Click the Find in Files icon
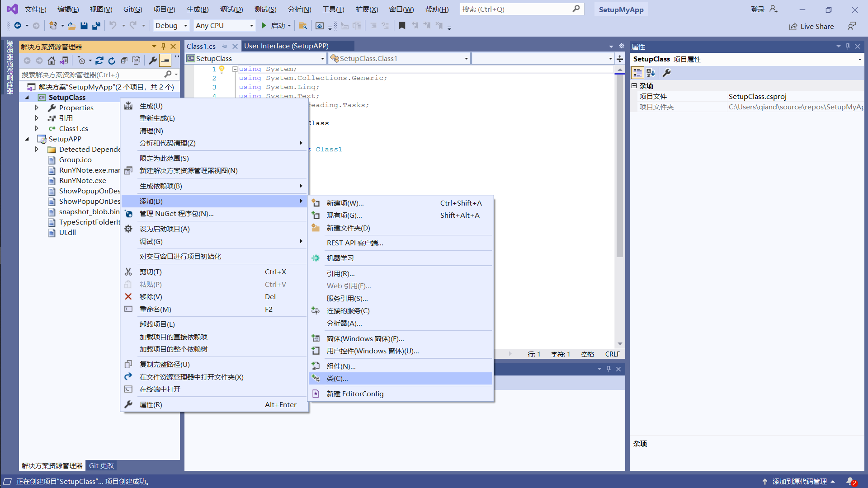This screenshot has height=488, width=868. [x=303, y=26]
